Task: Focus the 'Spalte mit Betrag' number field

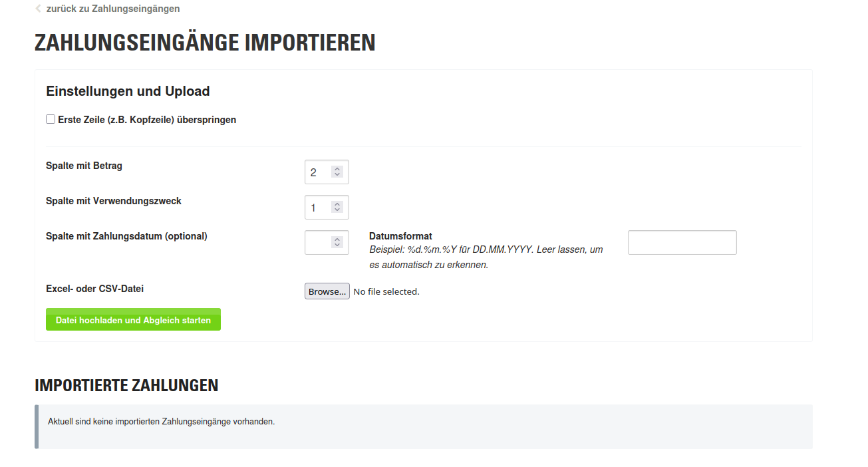Action: (x=319, y=172)
